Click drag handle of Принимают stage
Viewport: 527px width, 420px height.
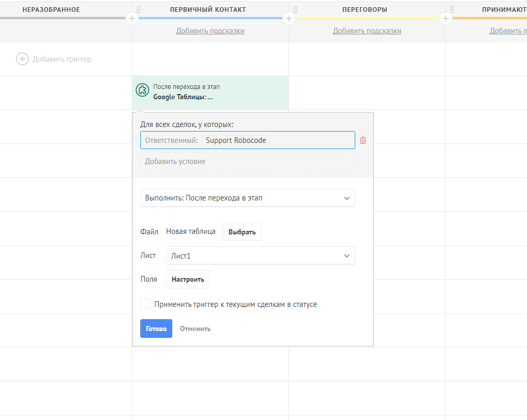tap(452, 9)
